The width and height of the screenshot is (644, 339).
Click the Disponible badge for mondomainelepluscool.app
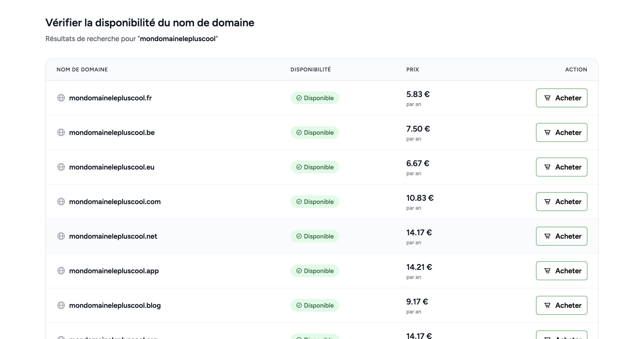click(315, 271)
